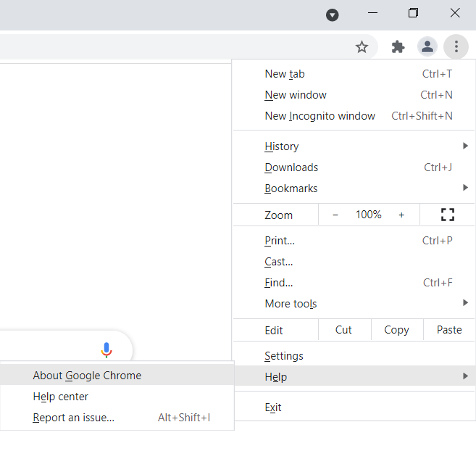Open the Extensions puzzle icon
The image size is (476, 451).
pyautogui.click(x=398, y=47)
